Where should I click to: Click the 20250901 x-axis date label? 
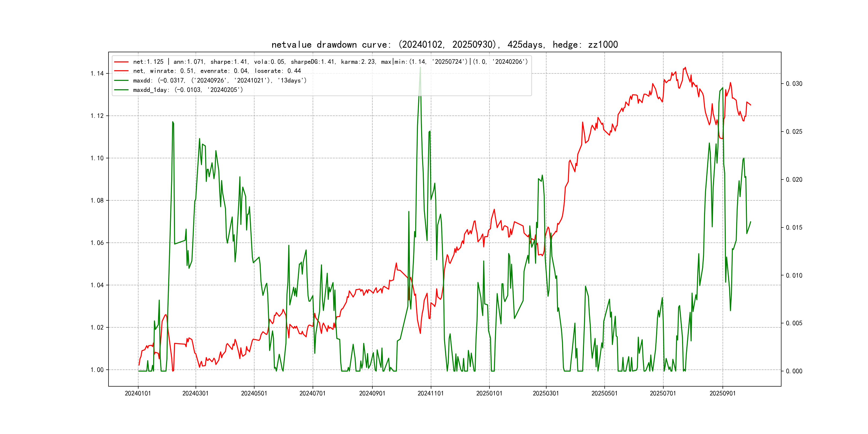click(x=723, y=394)
